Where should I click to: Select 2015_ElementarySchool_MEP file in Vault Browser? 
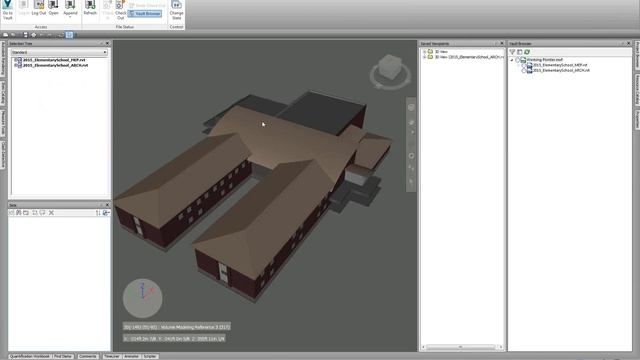[560, 65]
